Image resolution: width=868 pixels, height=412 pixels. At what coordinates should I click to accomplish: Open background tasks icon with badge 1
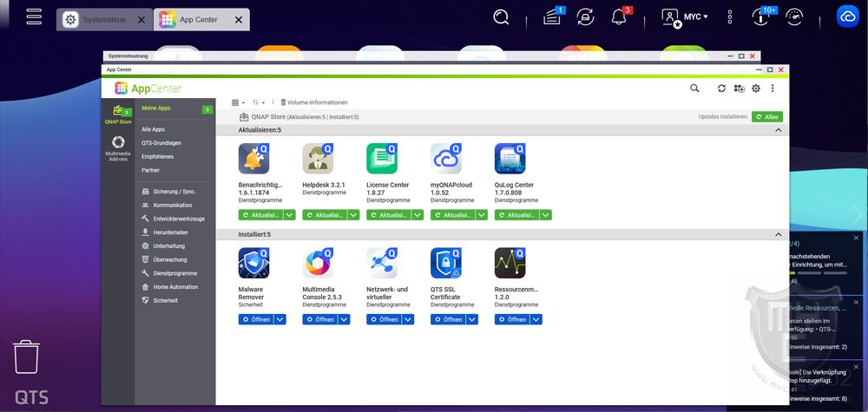(552, 16)
